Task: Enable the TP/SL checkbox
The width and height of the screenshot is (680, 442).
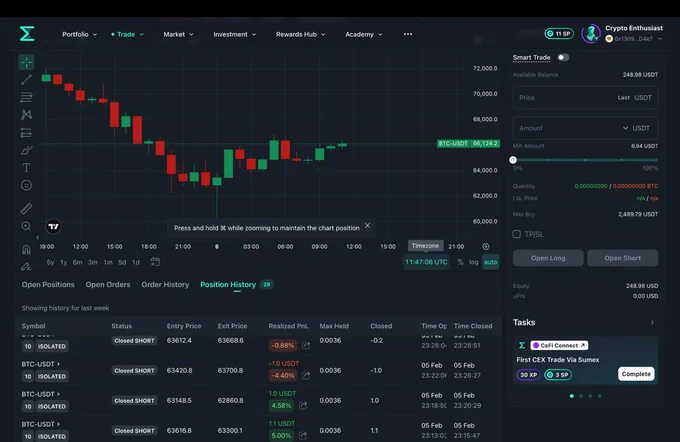Action: [x=517, y=234]
